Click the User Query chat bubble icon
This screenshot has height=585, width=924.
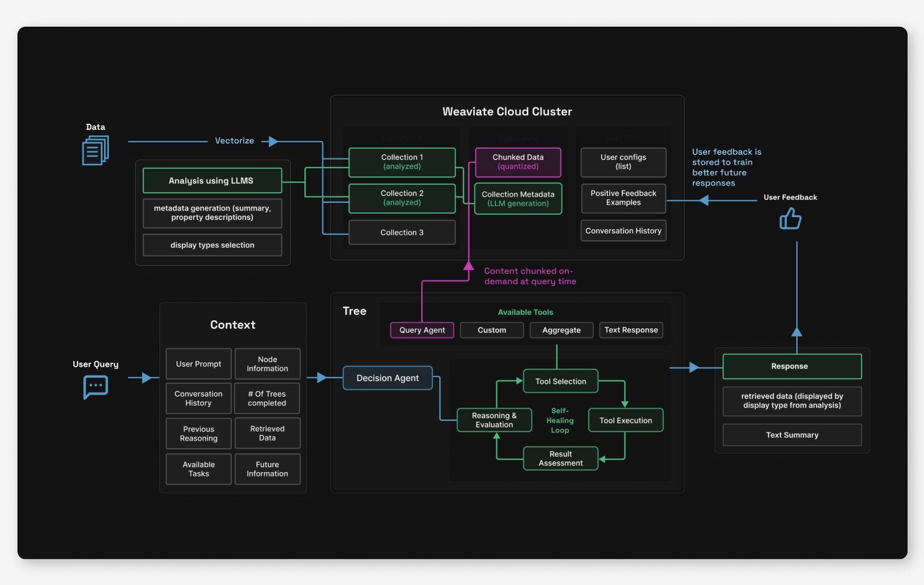(95, 387)
